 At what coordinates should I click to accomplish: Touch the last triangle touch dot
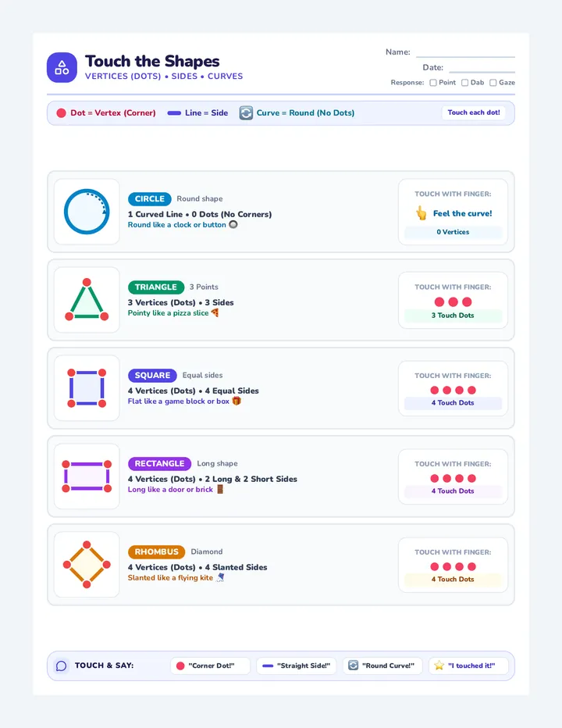coord(467,302)
